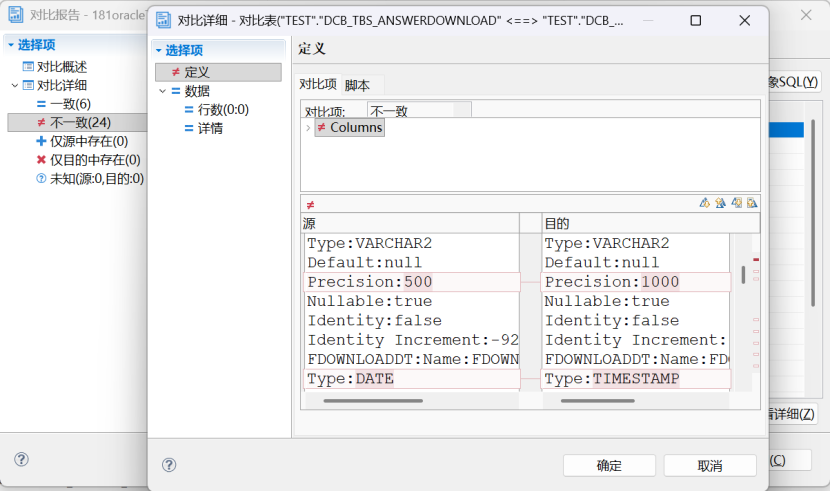Jump to the previous difference icon
The width and height of the screenshot is (831, 491).
click(x=720, y=203)
